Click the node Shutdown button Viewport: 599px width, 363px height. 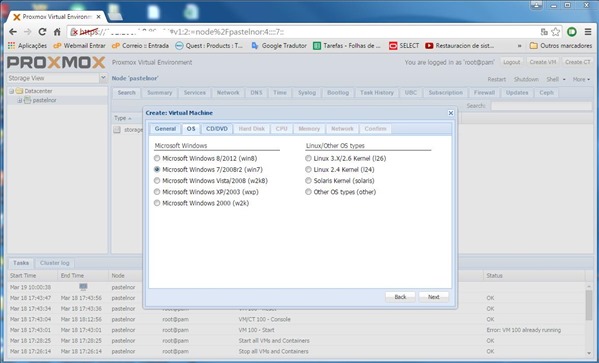pyautogui.click(x=526, y=79)
